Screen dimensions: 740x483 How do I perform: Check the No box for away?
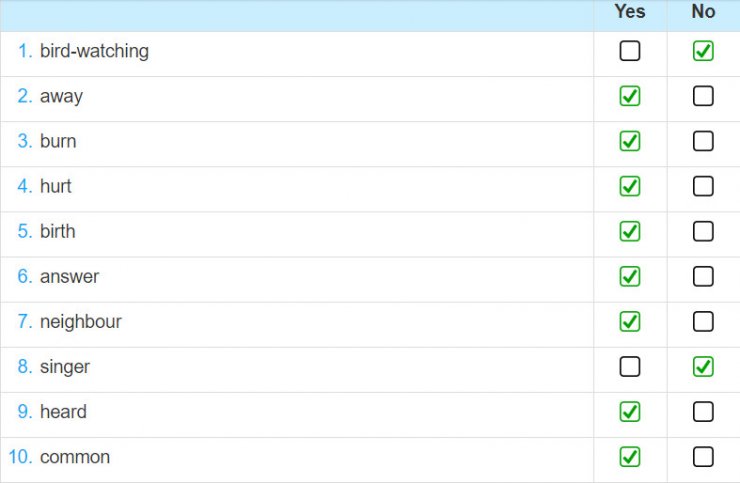703,96
